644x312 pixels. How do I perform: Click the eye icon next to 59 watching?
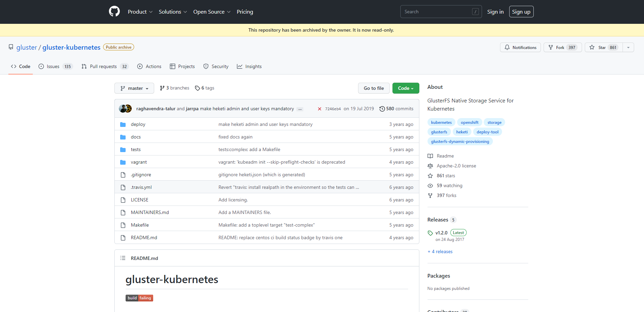tap(430, 186)
